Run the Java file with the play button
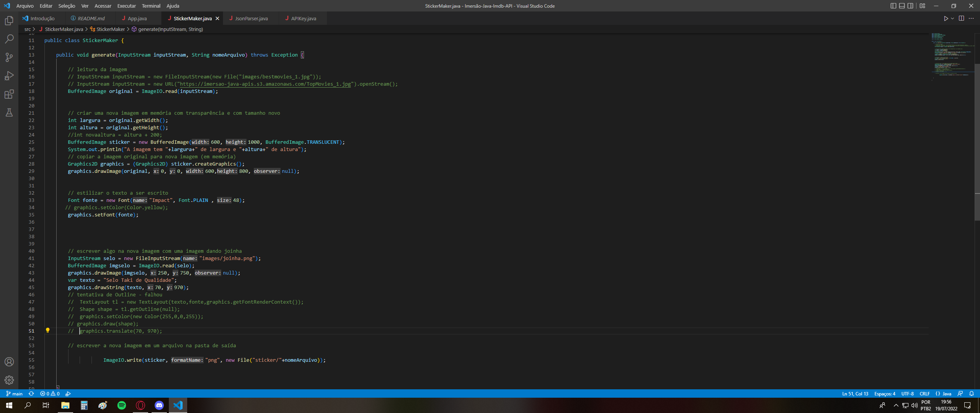 point(946,18)
